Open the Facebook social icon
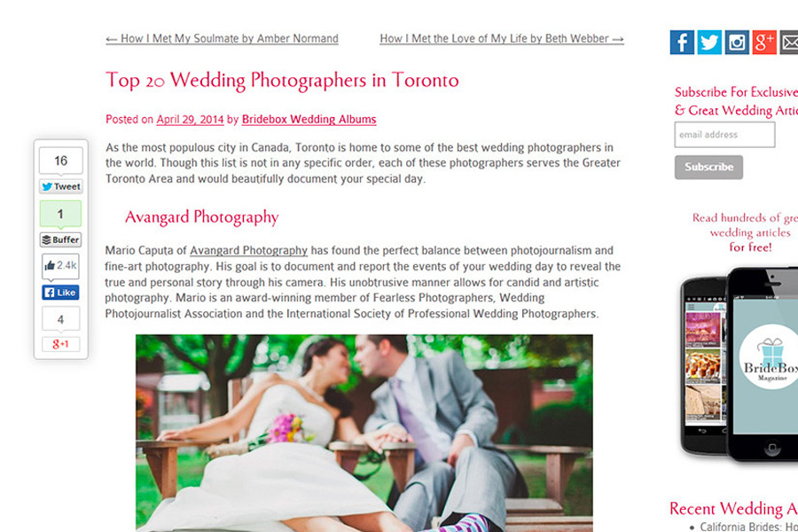This screenshot has width=798, height=532. (x=682, y=43)
